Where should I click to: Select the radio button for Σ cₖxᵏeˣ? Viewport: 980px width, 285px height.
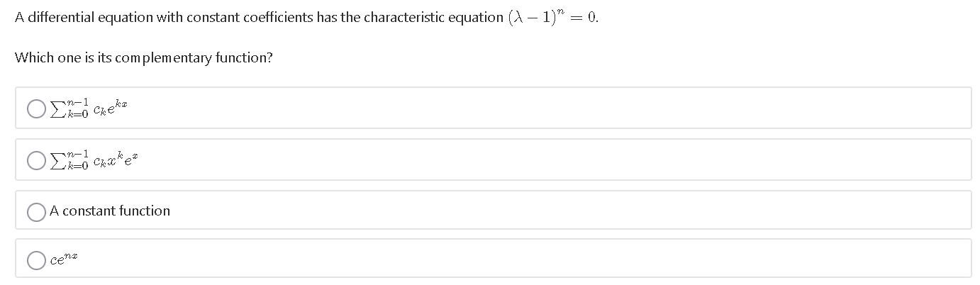click(37, 160)
